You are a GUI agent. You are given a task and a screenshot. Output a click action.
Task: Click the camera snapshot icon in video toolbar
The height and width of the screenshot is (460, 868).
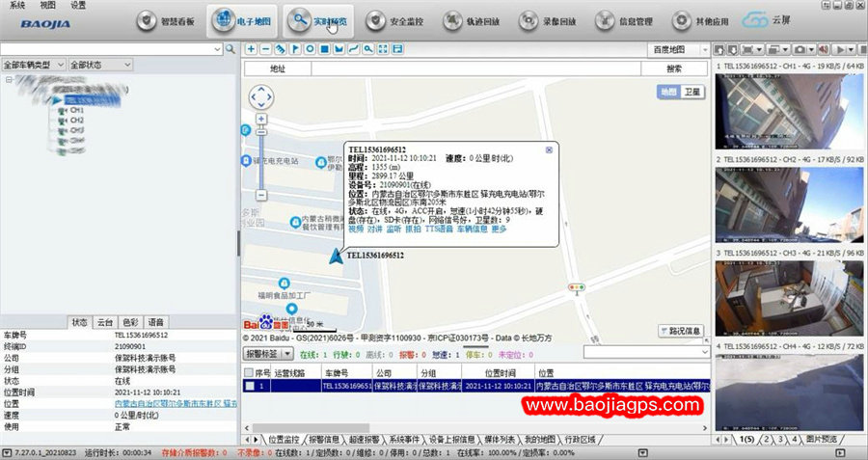(x=800, y=50)
